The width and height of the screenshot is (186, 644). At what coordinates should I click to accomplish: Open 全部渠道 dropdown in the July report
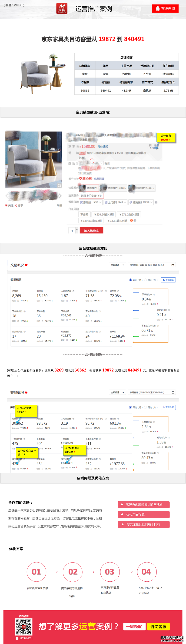pos(117,392)
